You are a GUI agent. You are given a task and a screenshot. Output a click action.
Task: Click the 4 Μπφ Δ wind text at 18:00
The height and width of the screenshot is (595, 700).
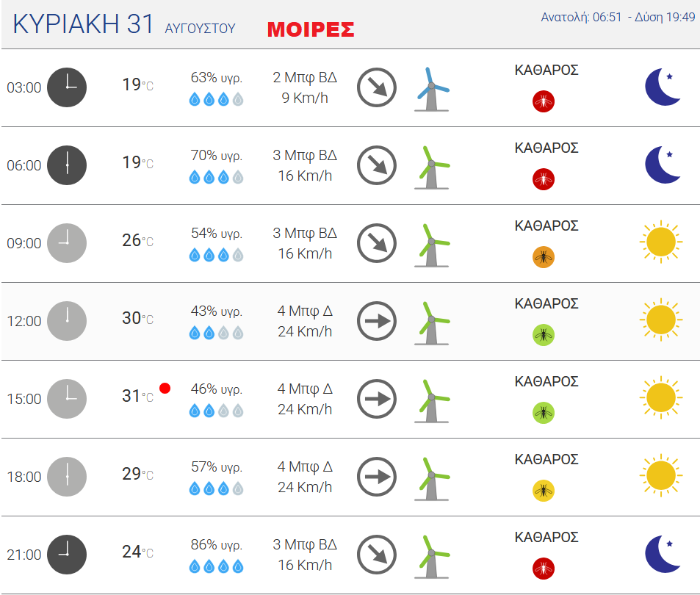[x=305, y=466]
